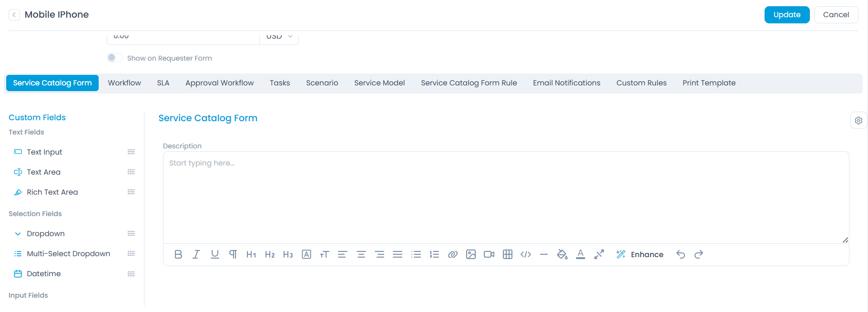The image size is (868, 312).
Task: Toggle Show on Requester Form switch
Action: tap(114, 58)
